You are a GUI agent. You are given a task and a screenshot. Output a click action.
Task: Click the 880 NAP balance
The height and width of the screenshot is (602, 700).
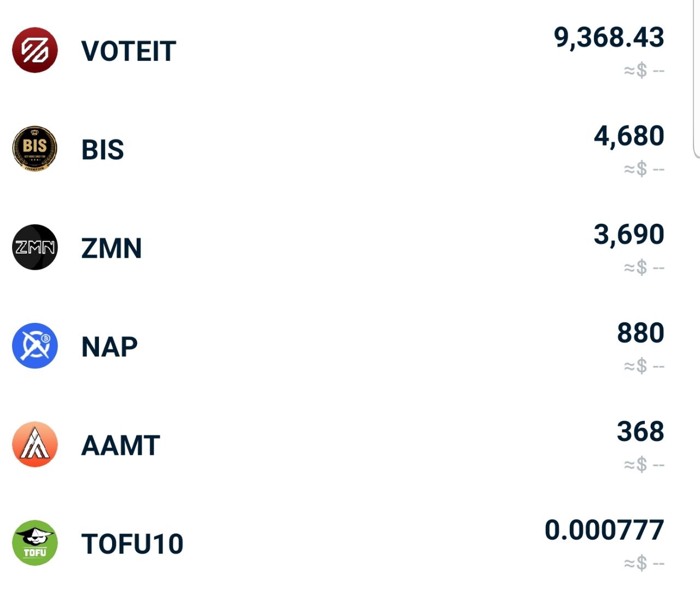pos(640,333)
